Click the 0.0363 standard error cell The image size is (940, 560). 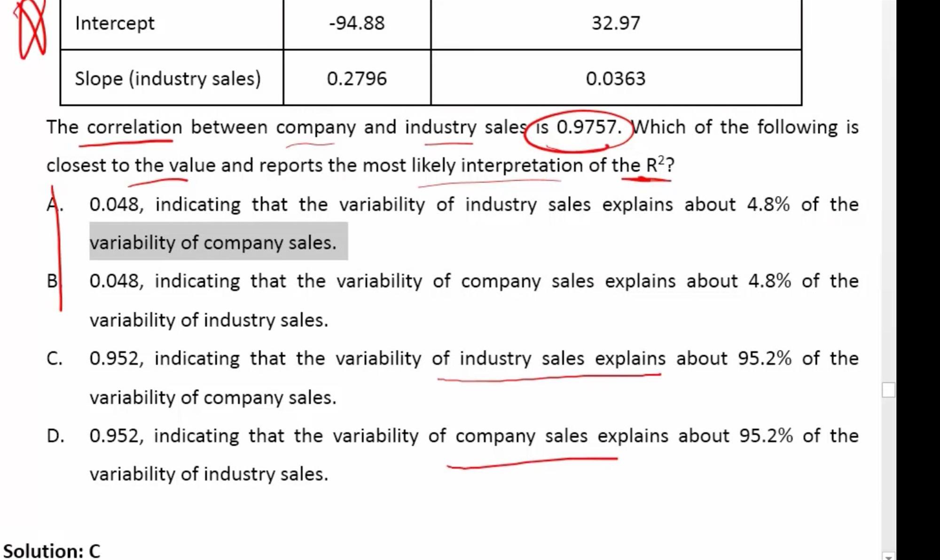point(616,78)
